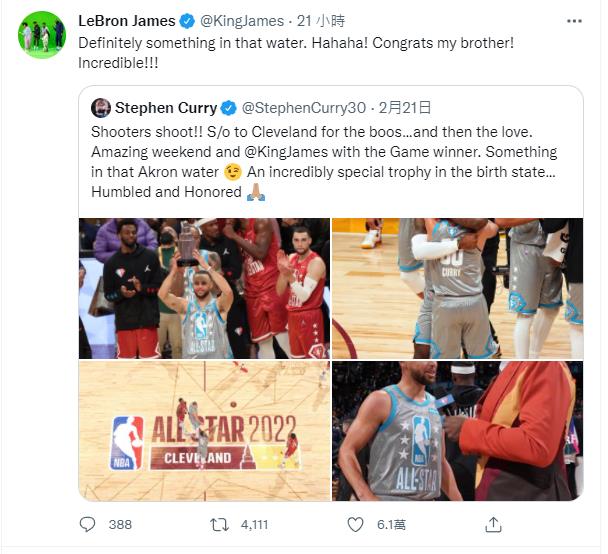Click the verified badge beside LeBron James
Viewport: 608px width, 554px height.
185,21
